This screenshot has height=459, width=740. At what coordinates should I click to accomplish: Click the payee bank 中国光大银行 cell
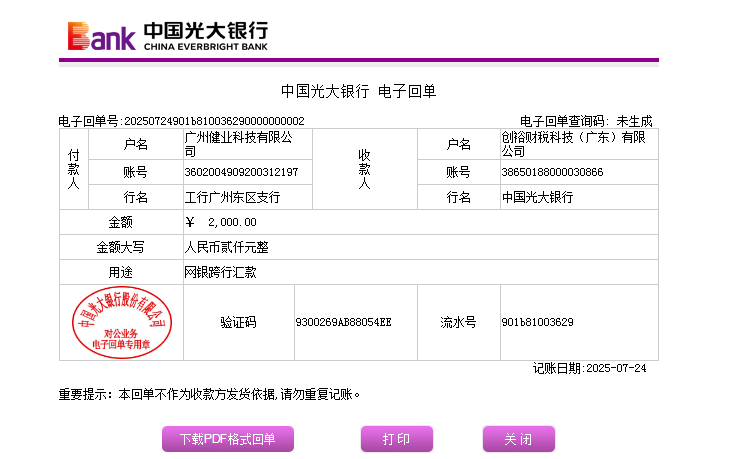[537, 197]
